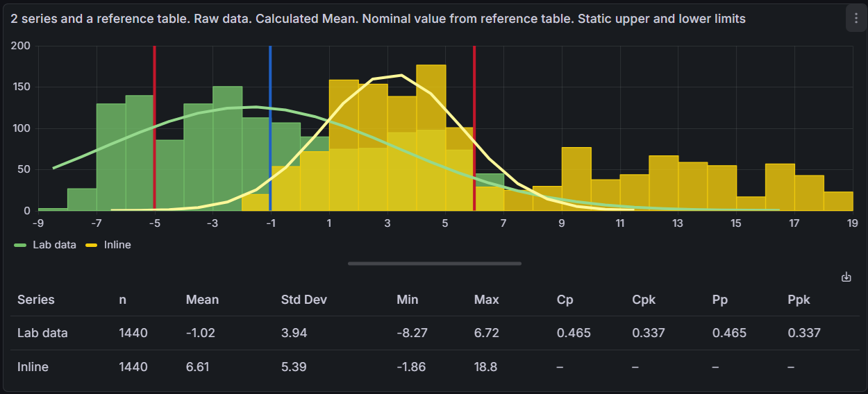Viewport: 868px width, 394px height.
Task: Select the Cpk column header
Action: (643, 300)
